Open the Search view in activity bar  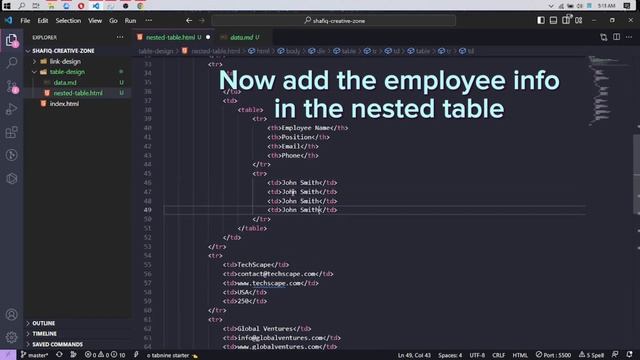[x=11, y=62]
